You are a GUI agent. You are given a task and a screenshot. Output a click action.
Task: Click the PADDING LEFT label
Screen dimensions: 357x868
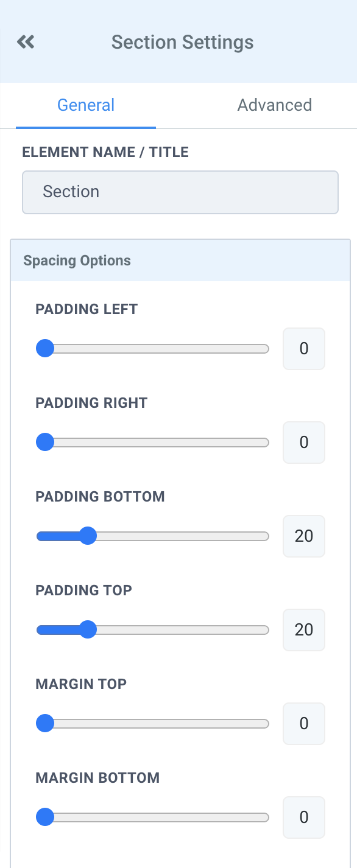tap(86, 309)
